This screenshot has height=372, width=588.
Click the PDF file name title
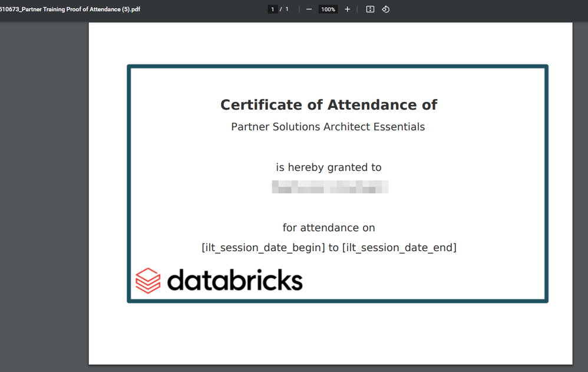[x=70, y=9]
